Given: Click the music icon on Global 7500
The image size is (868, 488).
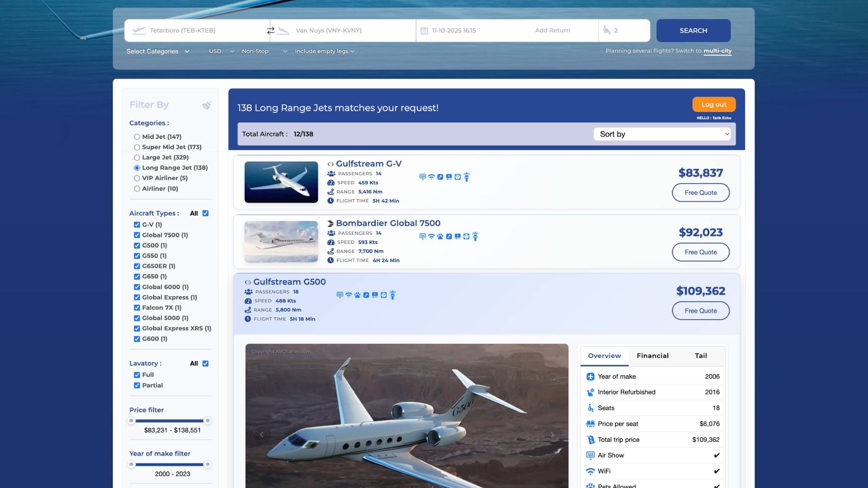Looking at the screenshot, I should [449, 236].
